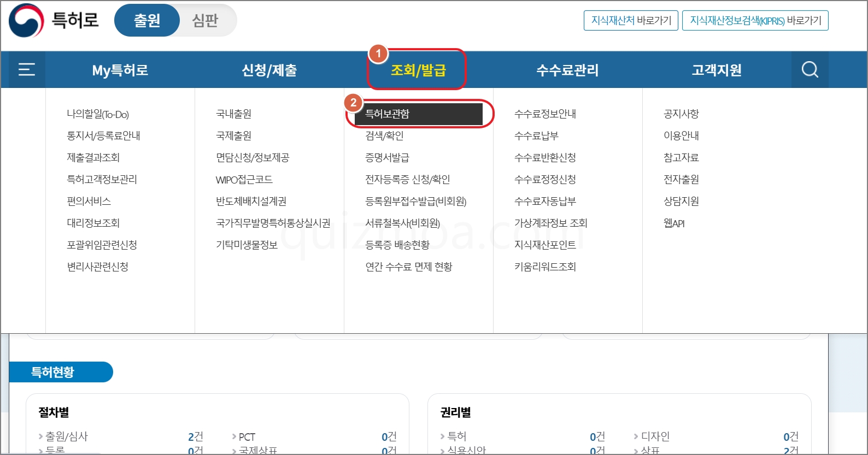Click 특허 row in 권리별 panel
Screen dimensions: 868x455
pyautogui.click(x=522, y=436)
